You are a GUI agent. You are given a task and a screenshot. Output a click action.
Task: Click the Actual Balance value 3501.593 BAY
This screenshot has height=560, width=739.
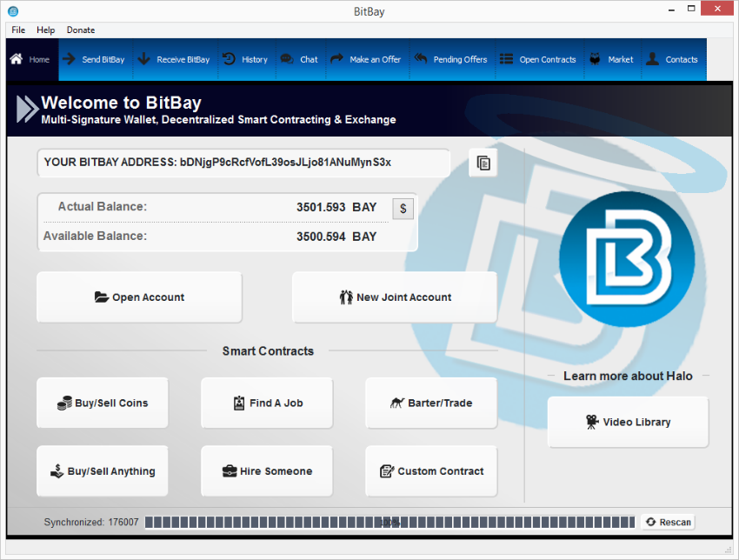click(x=336, y=207)
